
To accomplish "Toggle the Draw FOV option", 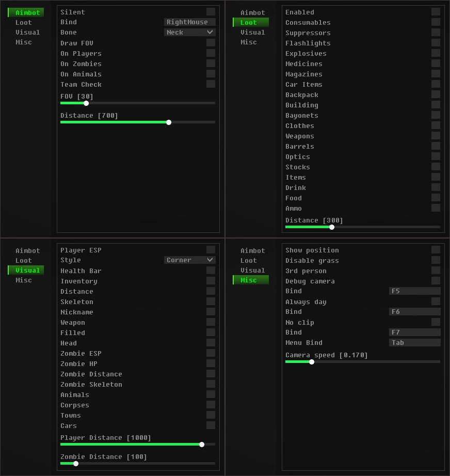I will pos(211,42).
